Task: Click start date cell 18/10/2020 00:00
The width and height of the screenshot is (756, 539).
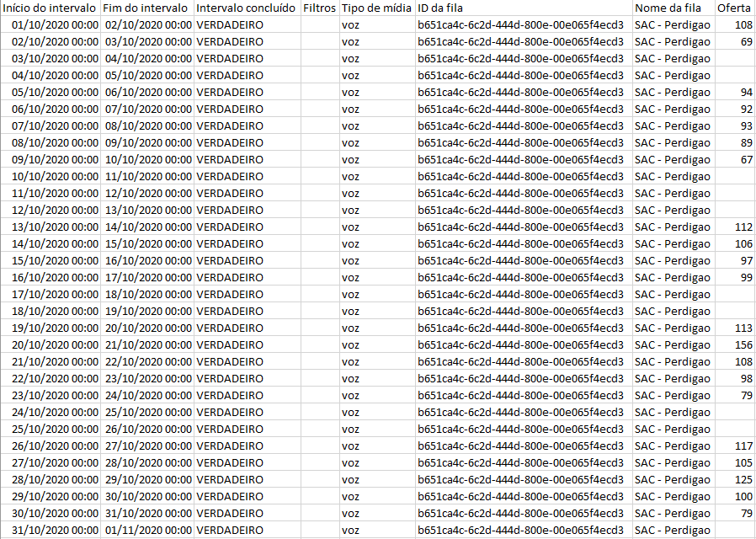Action: point(51,312)
